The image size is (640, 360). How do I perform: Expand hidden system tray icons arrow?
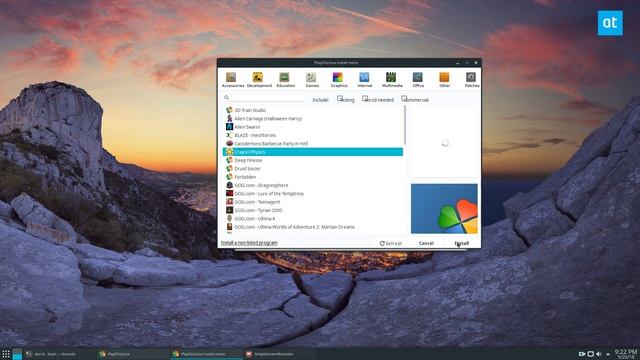coord(608,354)
